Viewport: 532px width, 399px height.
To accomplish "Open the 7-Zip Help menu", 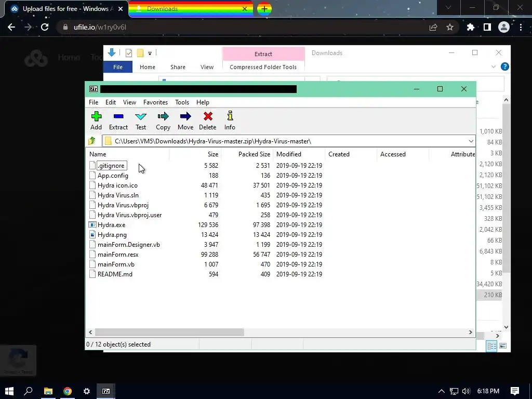I will click(x=203, y=102).
